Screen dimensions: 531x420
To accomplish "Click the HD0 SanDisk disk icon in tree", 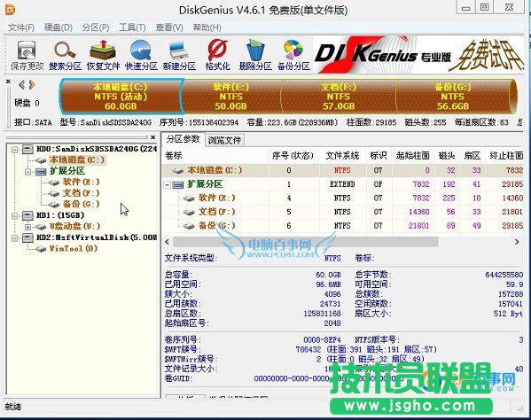I will click(x=27, y=149).
